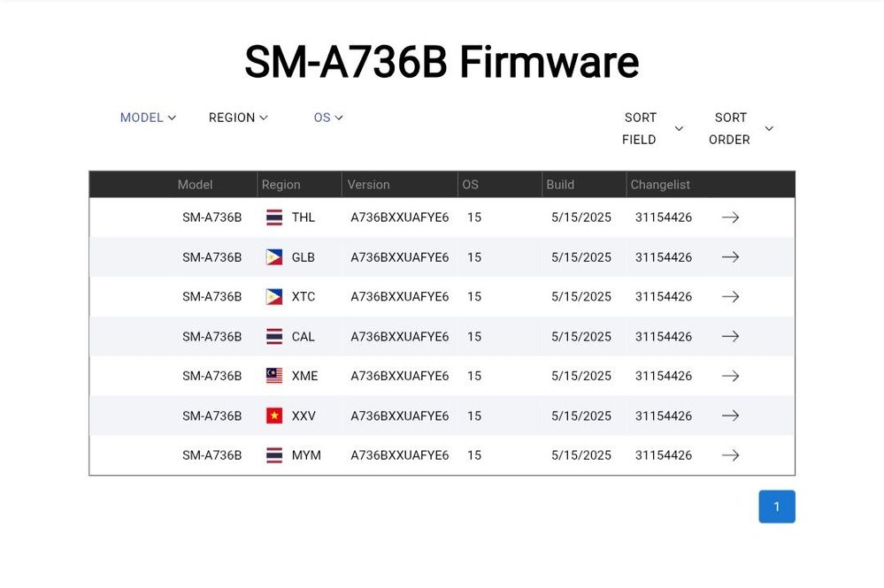Select the THL region code

(304, 218)
